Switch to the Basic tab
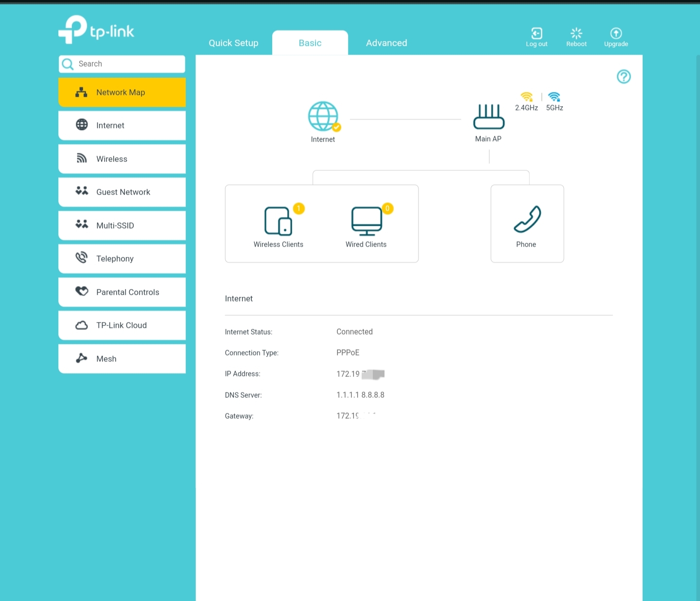 click(x=310, y=43)
